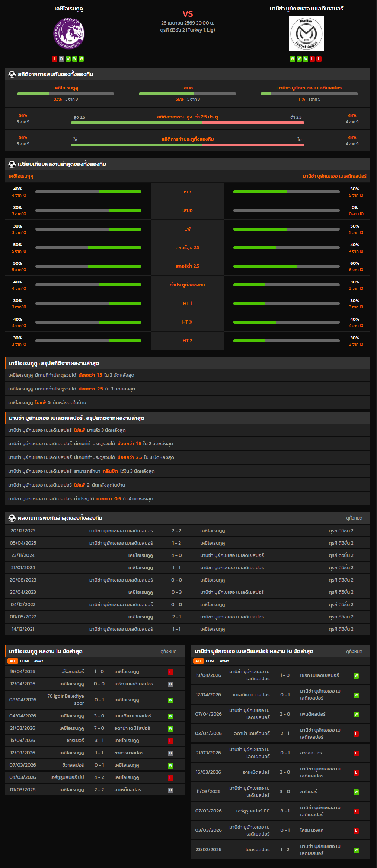Select AWAY tab in มานิซ่า last 10 matches
The image size is (377, 868).
(224, 661)
